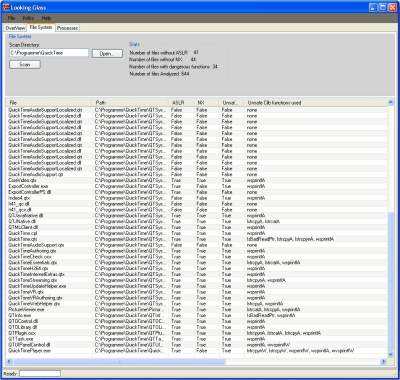Select the QuickTimeCheck.ocx row
Image resolution: width=400 pixels, height=380 pixels.
click(197, 257)
